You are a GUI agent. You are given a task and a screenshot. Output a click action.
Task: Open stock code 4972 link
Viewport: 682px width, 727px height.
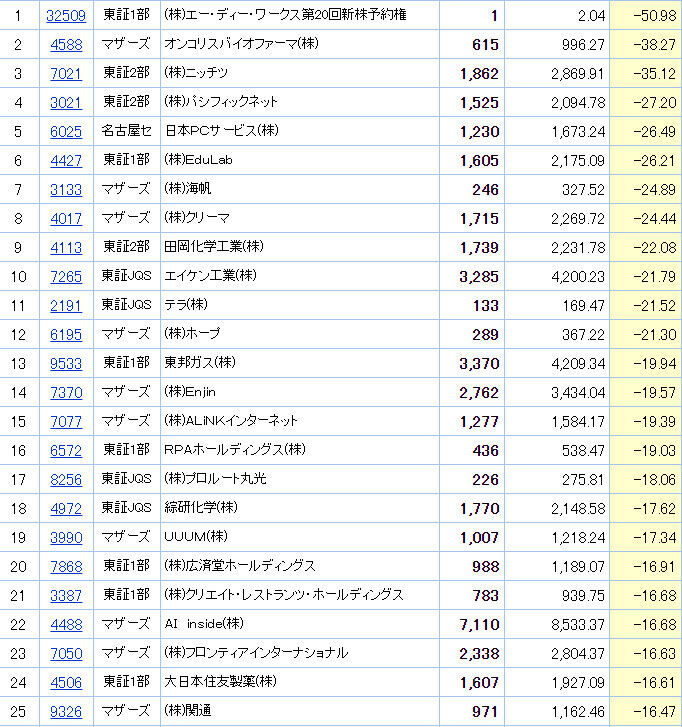(x=66, y=509)
